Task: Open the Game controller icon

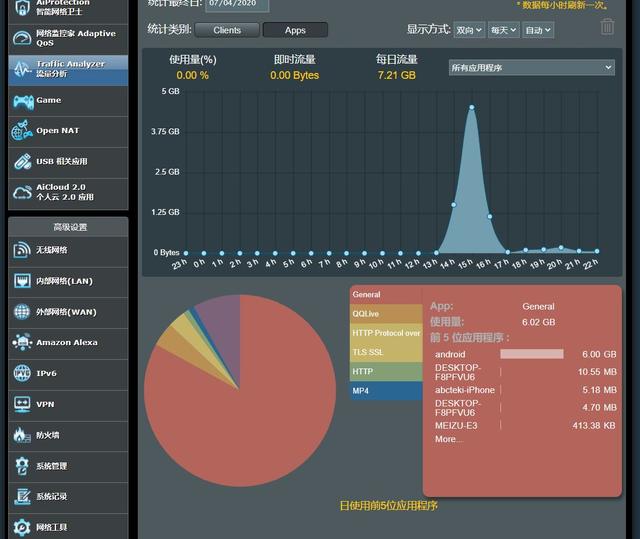Action: pos(23,101)
